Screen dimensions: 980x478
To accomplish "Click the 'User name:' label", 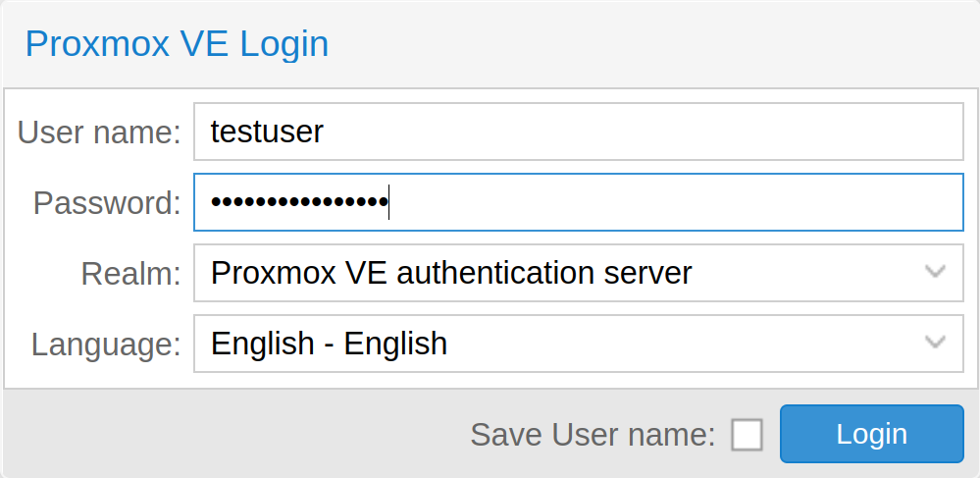I will [99, 133].
